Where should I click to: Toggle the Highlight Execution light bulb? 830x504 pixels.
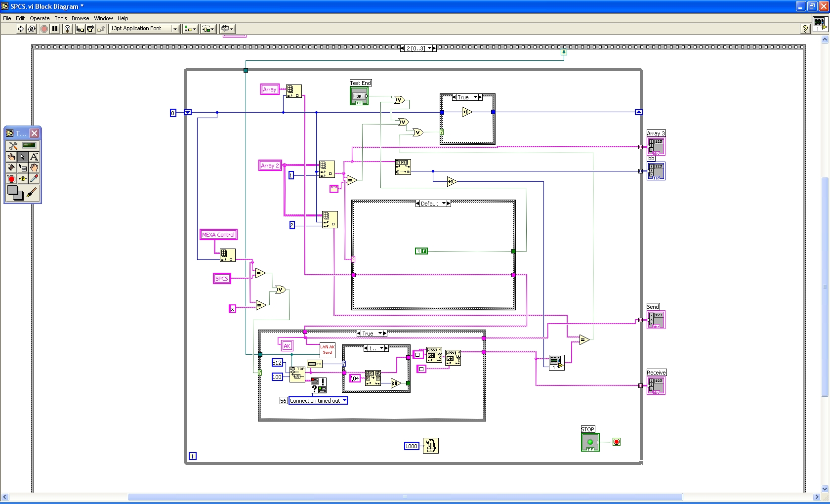click(68, 29)
